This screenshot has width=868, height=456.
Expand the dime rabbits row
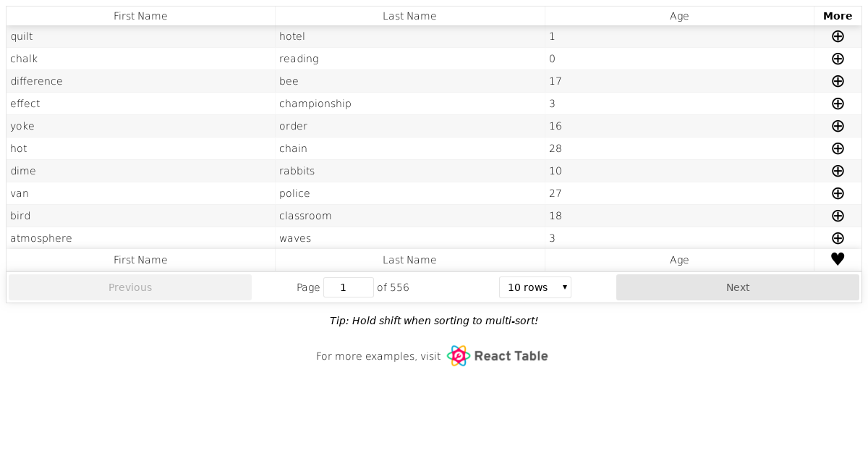tap(838, 171)
